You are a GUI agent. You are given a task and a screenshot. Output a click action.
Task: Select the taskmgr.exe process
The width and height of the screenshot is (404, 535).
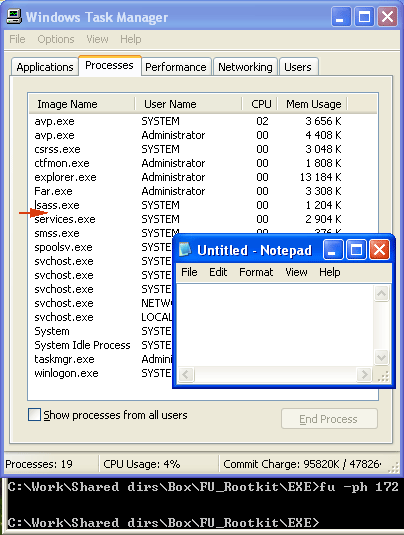coord(101,359)
